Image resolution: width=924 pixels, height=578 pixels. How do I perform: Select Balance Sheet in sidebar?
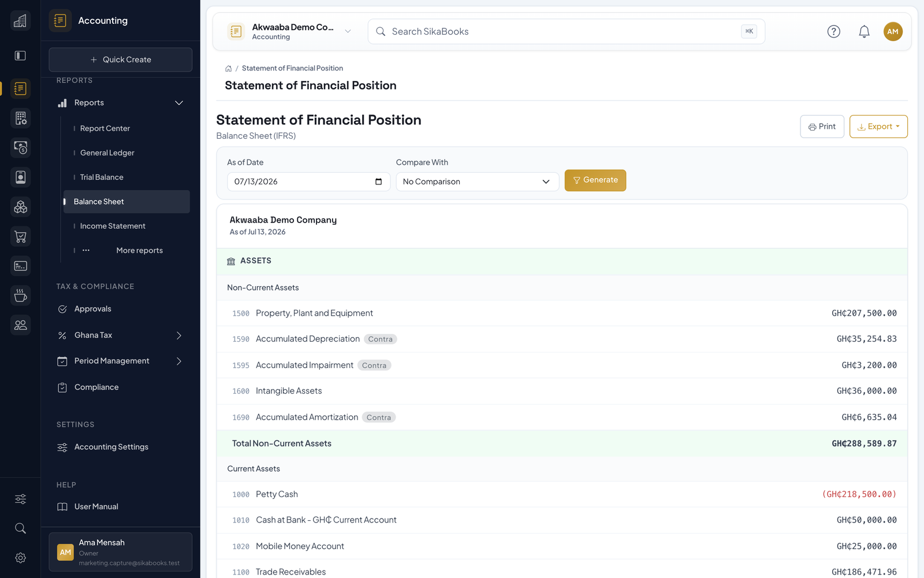(126, 202)
